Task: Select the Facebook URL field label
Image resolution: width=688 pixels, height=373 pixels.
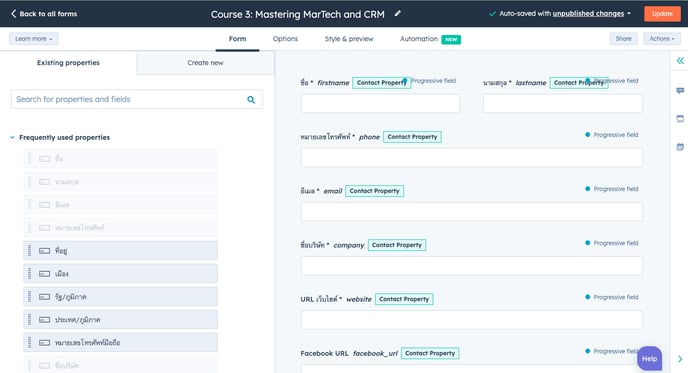Action: click(x=324, y=353)
